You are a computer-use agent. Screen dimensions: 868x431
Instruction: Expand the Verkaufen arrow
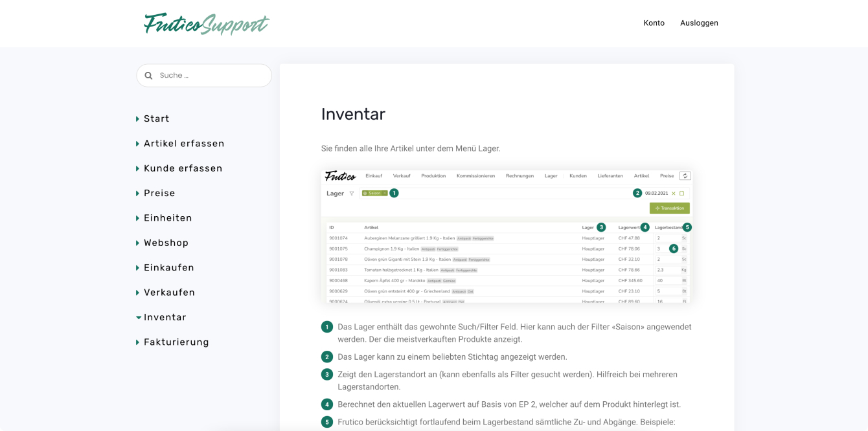click(138, 293)
